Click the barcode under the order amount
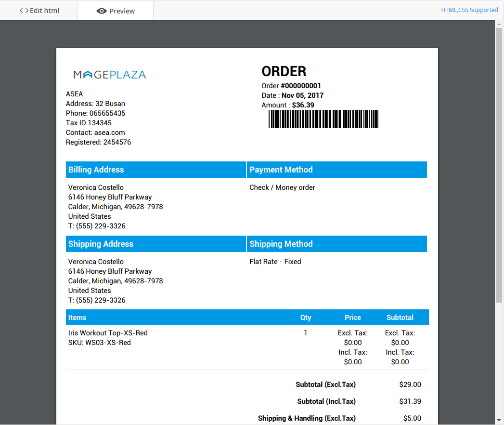 [323, 119]
